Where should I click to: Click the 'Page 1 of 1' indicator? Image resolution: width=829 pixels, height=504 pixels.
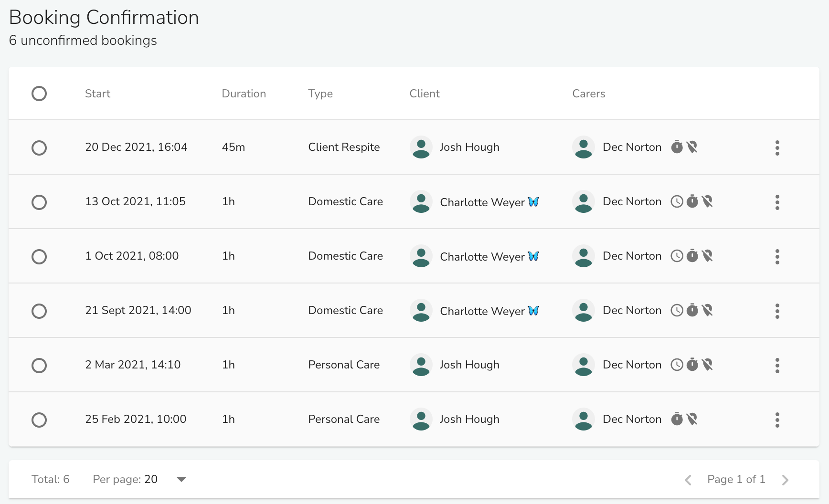[736, 479]
